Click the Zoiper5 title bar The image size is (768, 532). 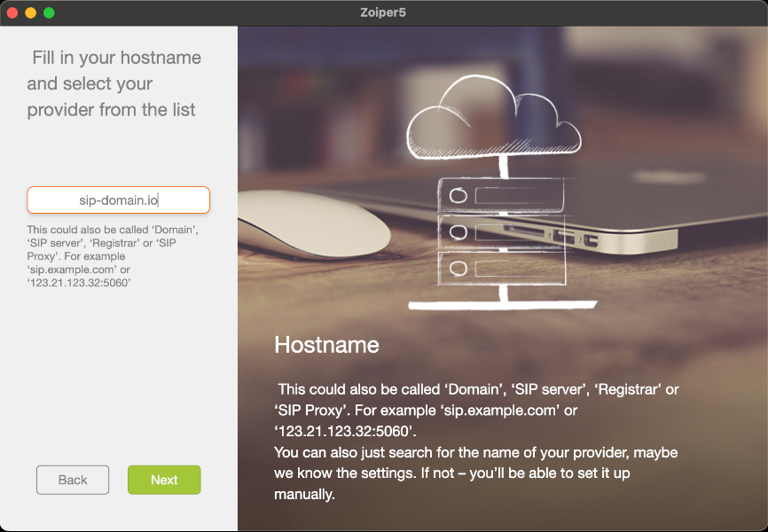[x=384, y=13]
